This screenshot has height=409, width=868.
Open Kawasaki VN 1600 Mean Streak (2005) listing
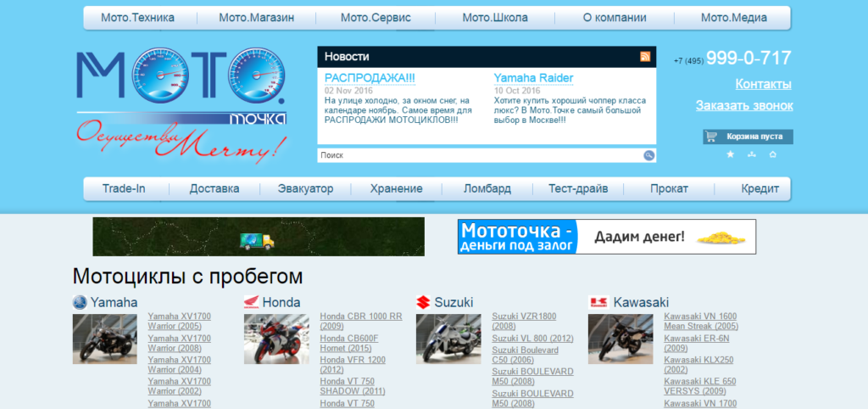click(701, 322)
